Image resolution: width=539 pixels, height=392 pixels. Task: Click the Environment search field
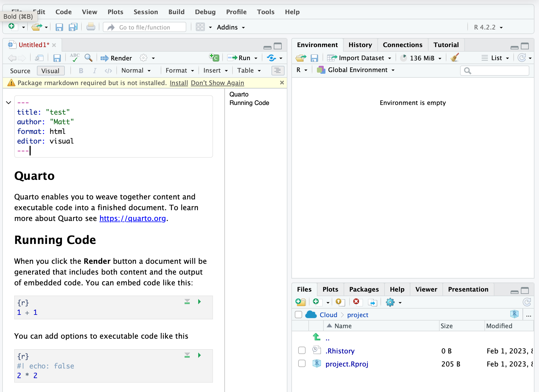[x=495, y=71]
